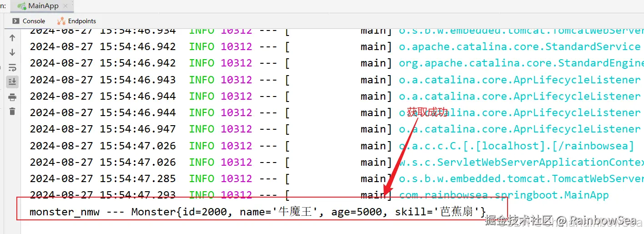Click the Console tab terminal icon

click(x=16, y=21)
